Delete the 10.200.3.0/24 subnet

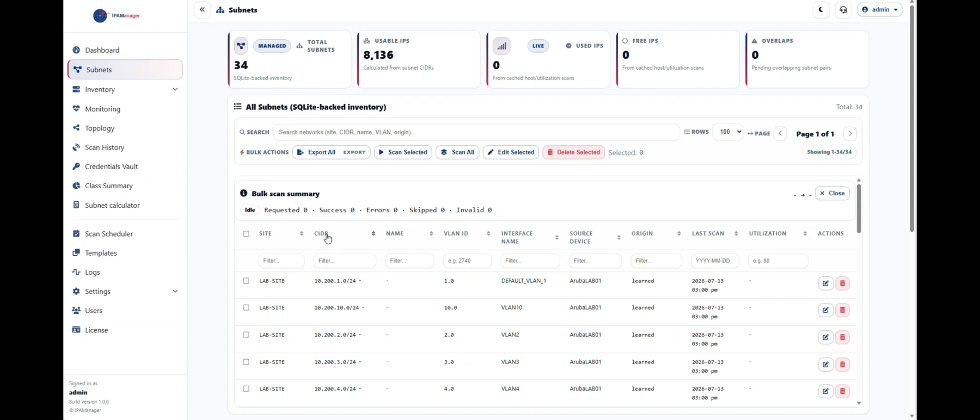tap(842, 365)
